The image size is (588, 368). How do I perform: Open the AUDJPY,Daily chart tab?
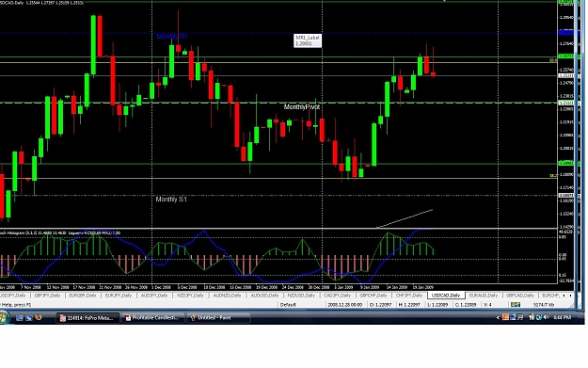[x=153, y=296]
